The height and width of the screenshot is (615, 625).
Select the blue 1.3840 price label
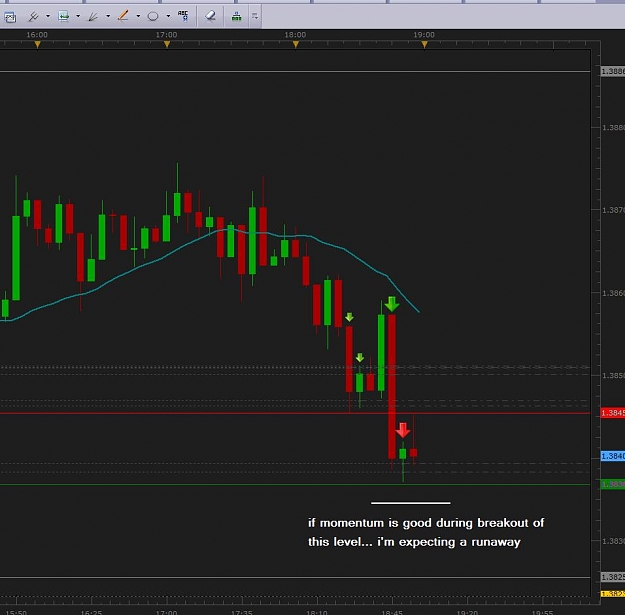613,456
